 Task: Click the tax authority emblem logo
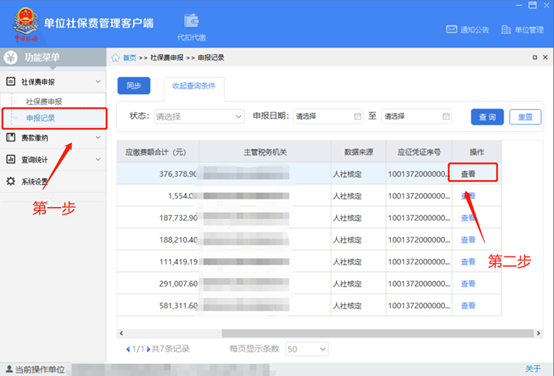click(x=25, y=24)
